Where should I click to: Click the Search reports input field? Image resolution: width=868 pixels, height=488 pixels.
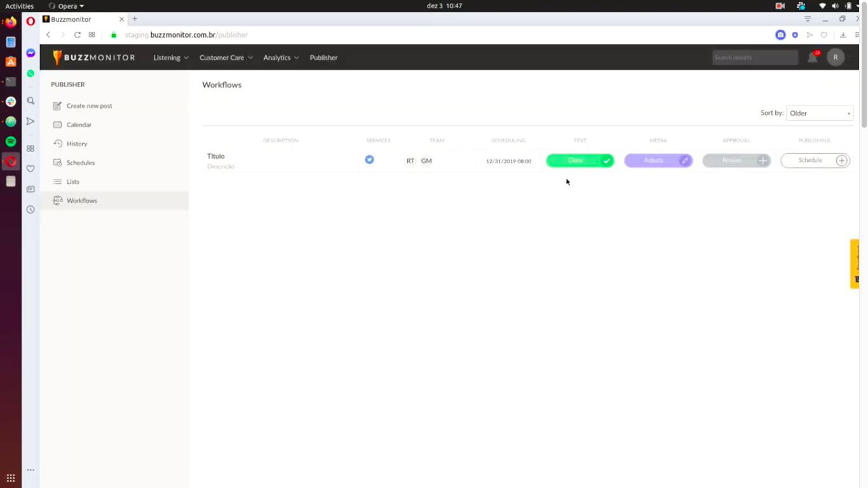tap(754, 58)
